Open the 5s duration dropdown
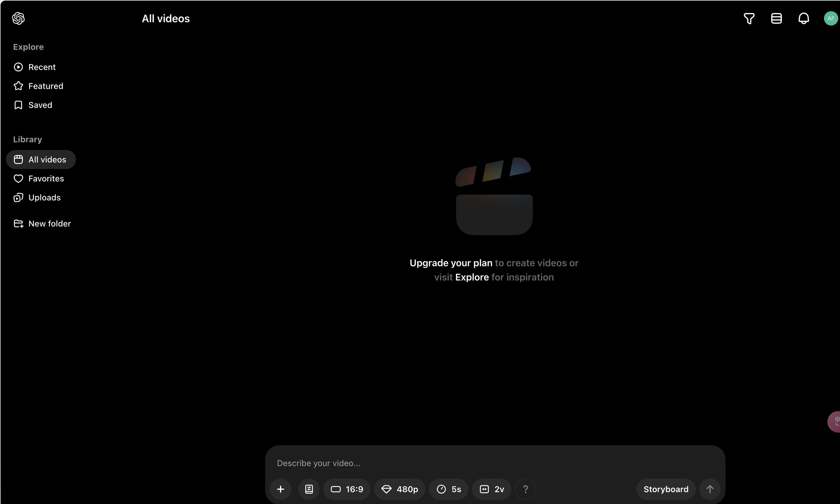The image size is (840, 504). pos(448,489)
